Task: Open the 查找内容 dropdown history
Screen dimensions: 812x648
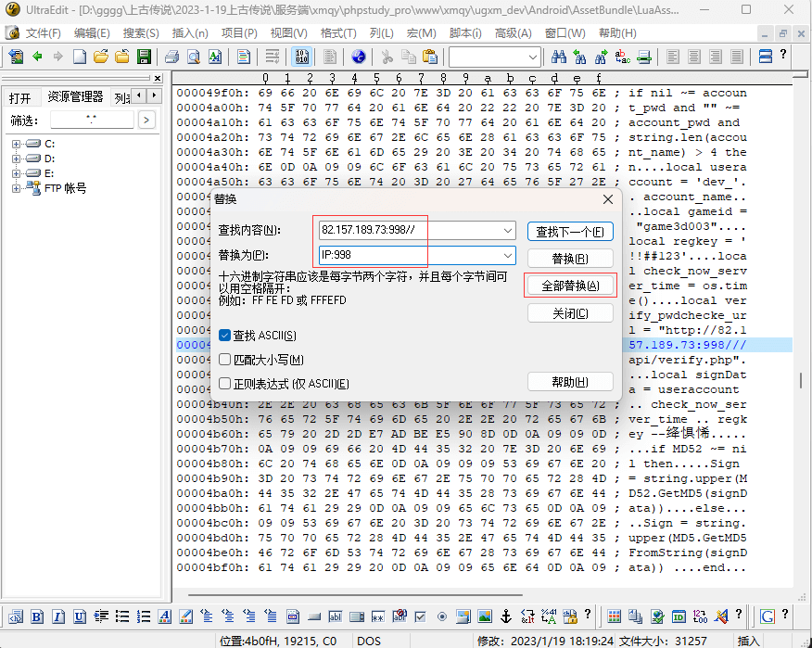Action: coord(507,230)
